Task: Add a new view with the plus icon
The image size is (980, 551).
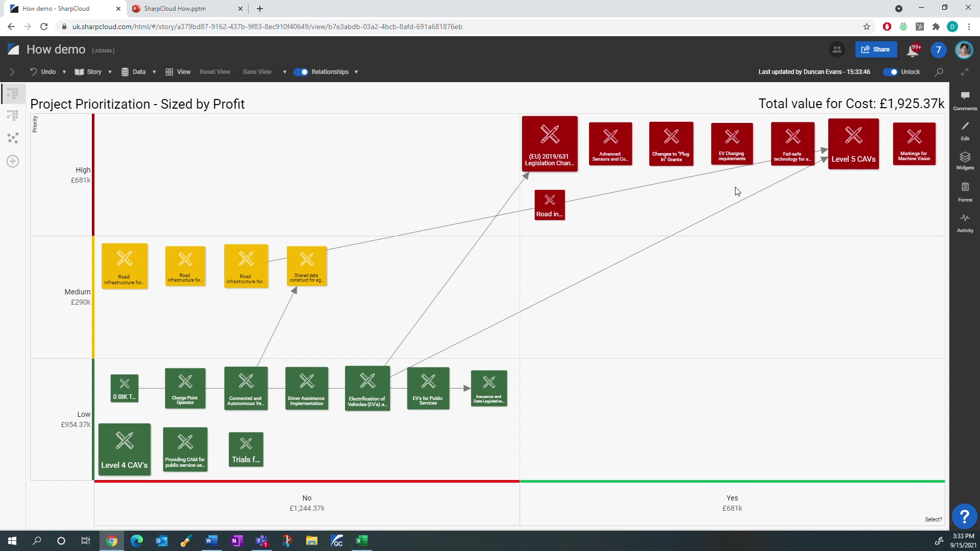Action: coord(13,161)
